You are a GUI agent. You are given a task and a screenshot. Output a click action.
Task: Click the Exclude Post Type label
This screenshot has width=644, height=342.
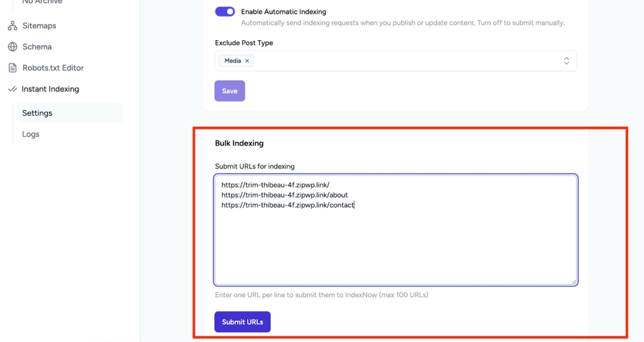(x=244, y=43)
